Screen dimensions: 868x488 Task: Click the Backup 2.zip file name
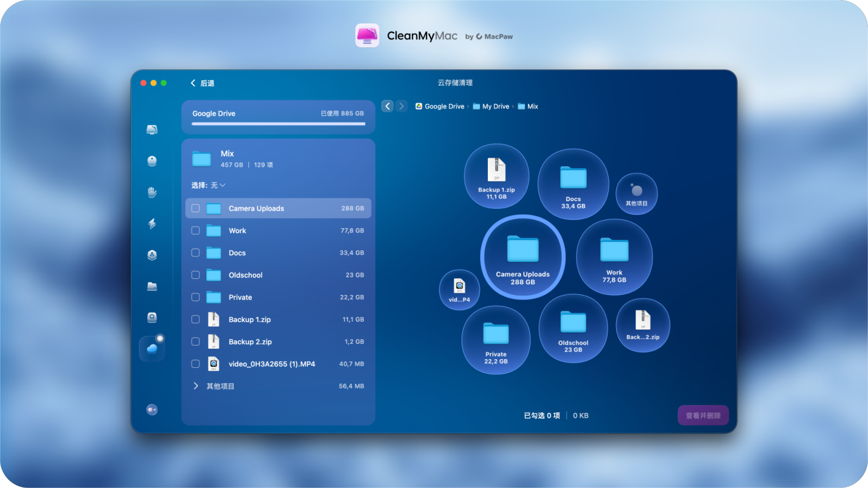[250, 342]
